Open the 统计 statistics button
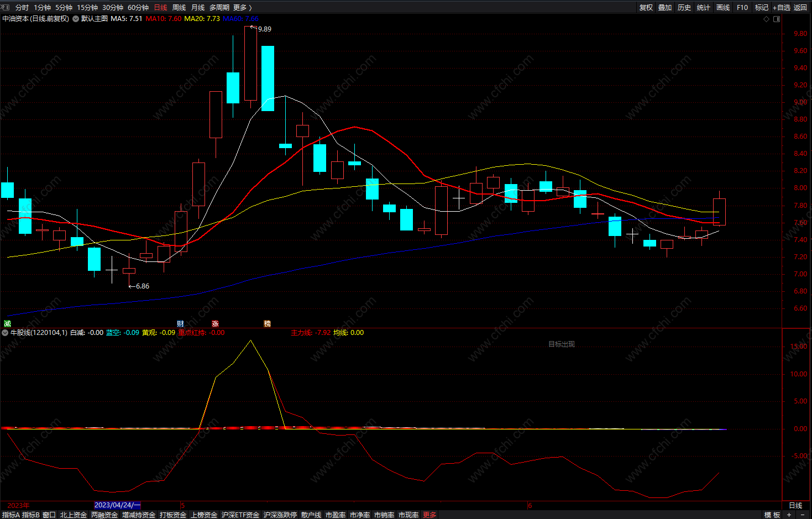The height and width of the screenshot is (519, 812). click(x=704, y=7)
